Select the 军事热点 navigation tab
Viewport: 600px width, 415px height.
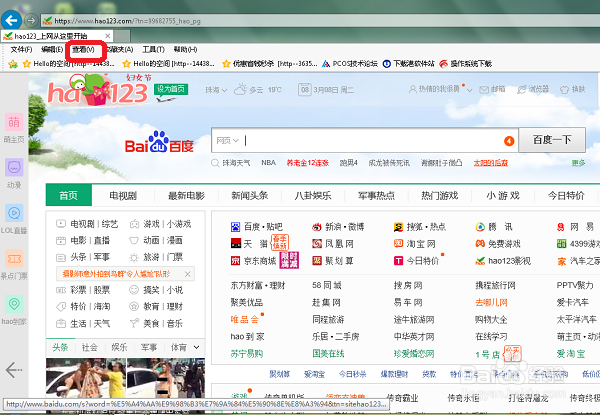pos(376,196)
